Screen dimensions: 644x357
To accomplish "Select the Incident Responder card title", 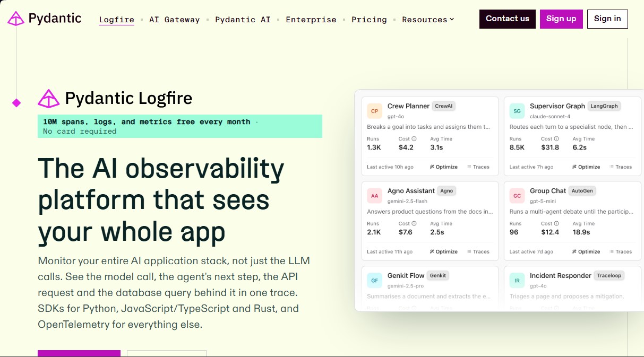I will click(561, 276).
